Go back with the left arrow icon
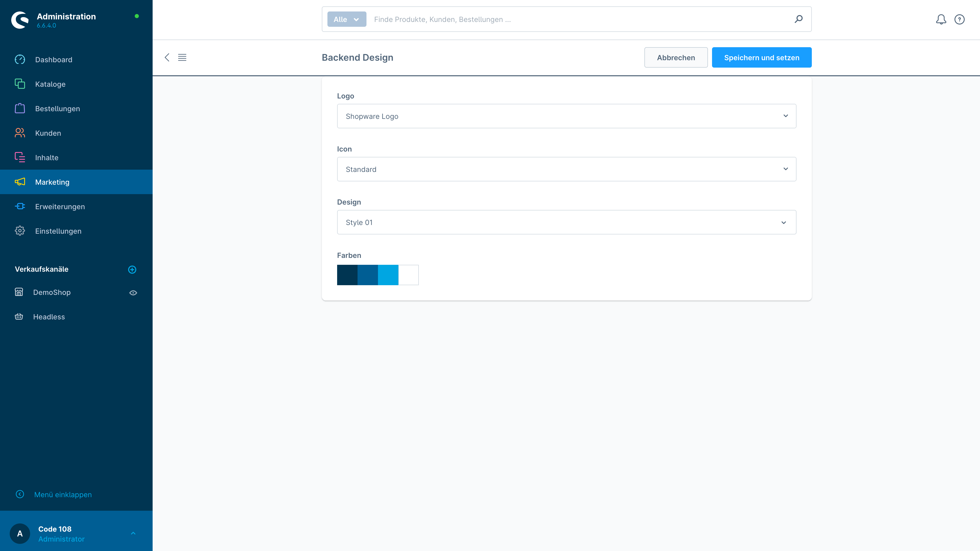The image size is (980, 551). [167, 57]
